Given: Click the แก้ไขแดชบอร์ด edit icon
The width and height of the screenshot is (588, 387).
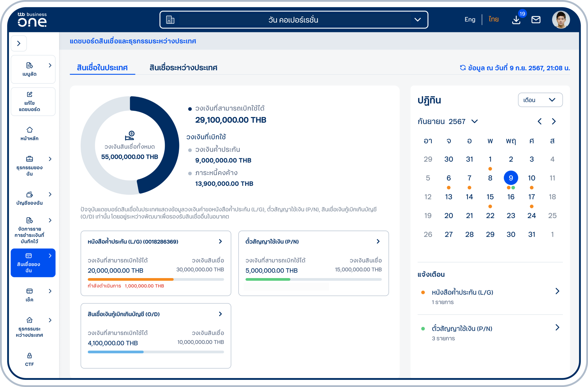Looking at the screenshot, I should pyautogui.click(x=29, y=94).
